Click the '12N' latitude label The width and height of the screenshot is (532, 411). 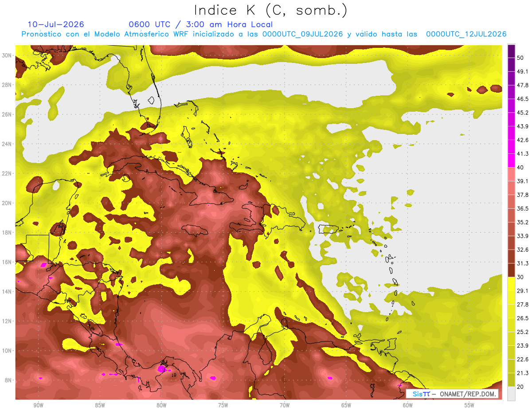(x=7, y=321)
